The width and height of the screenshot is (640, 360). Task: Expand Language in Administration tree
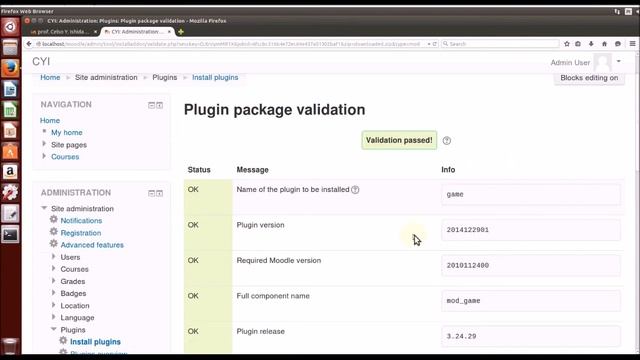pyautogui.click(x=53, y=317)
